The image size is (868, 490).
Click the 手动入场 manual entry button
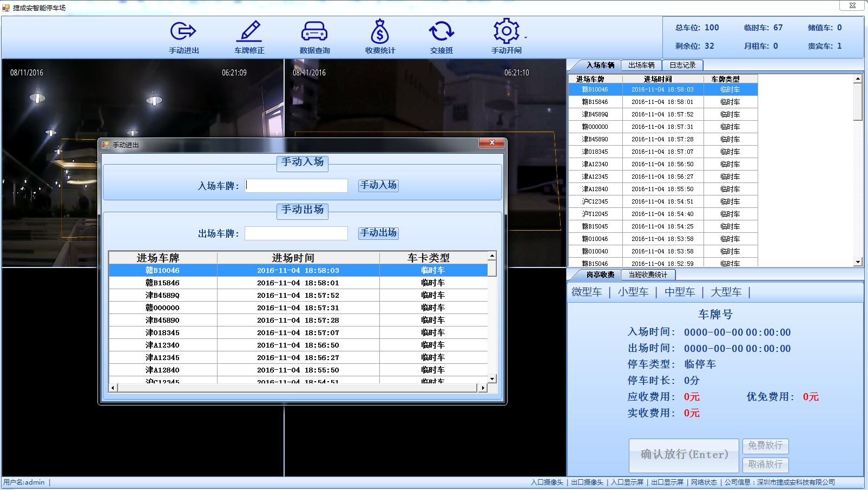[x=378, y=185]
